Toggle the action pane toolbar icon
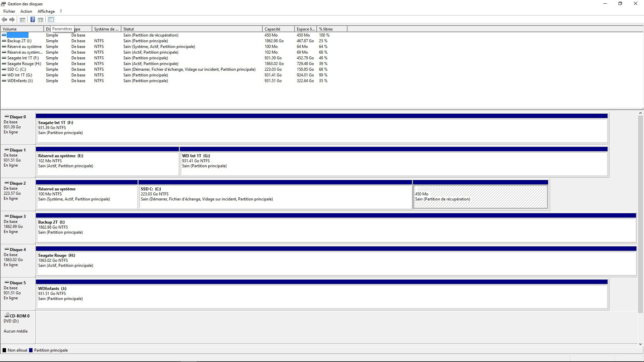644x362 pixels. [41, 20]
